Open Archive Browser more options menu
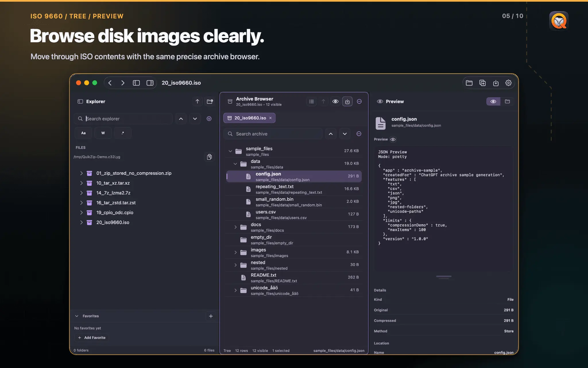 (x=359, y=101)
